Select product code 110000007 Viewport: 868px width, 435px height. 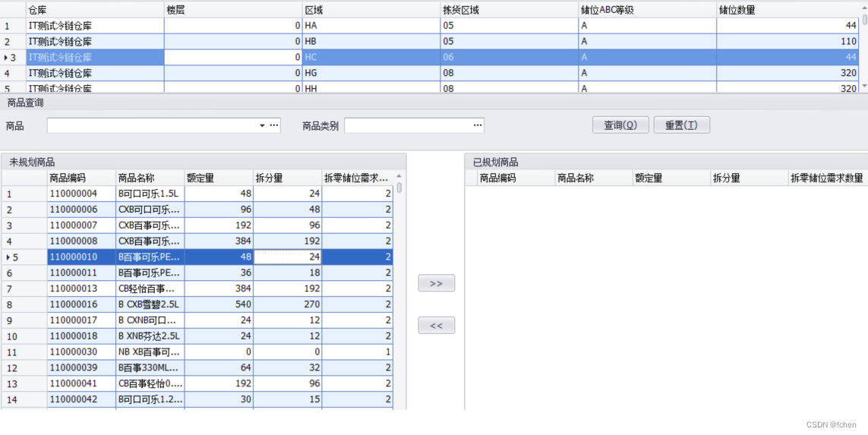81,225
